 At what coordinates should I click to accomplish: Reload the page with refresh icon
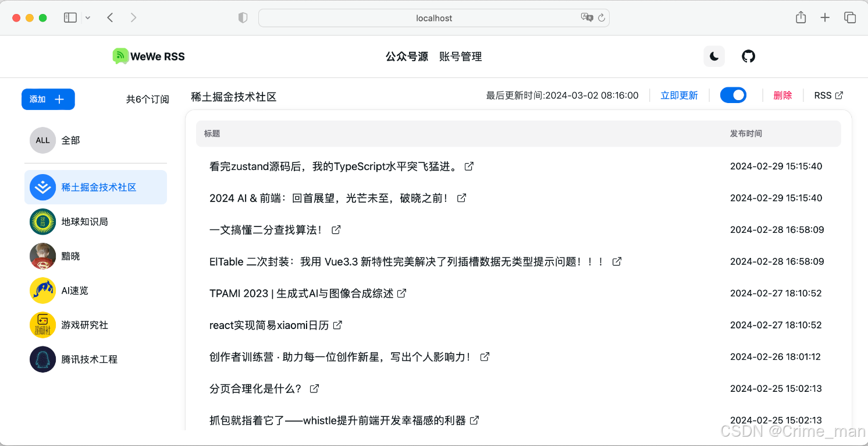tap(602, 17)
